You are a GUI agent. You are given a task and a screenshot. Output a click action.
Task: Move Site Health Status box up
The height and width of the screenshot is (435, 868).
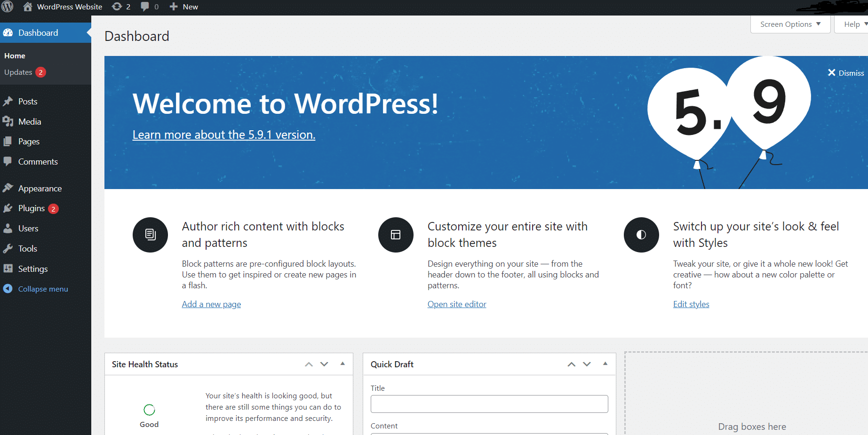[309, 364]
